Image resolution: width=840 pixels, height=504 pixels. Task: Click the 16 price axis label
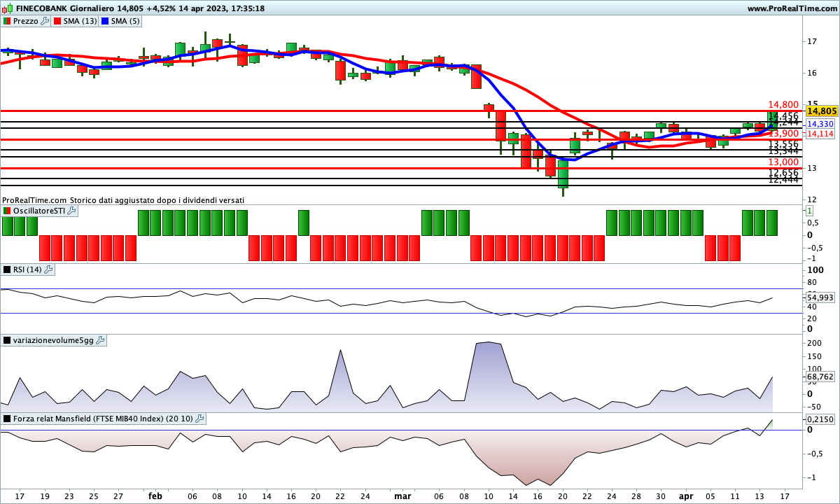[813, 73]
